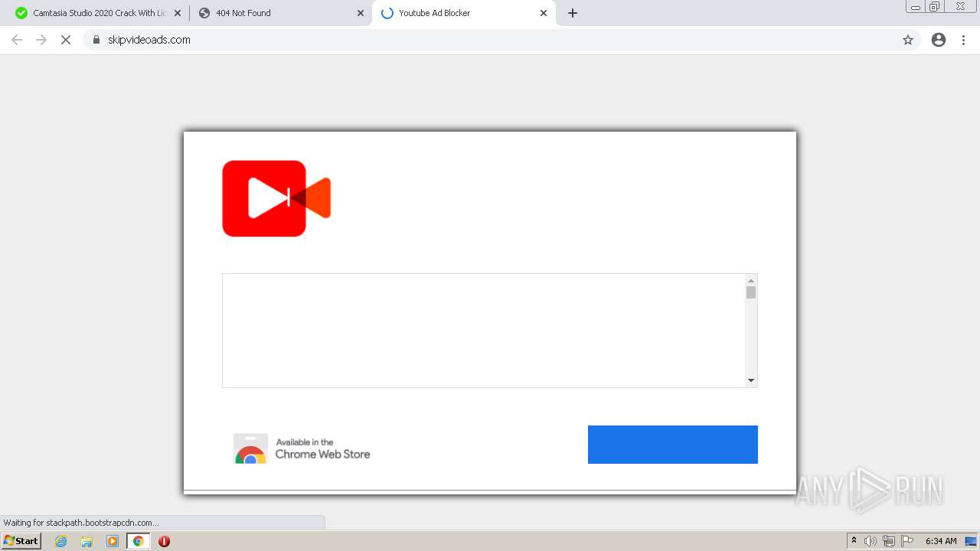Stop loading the page
Viewport: 980px width, 551px height.
(66, 40)
